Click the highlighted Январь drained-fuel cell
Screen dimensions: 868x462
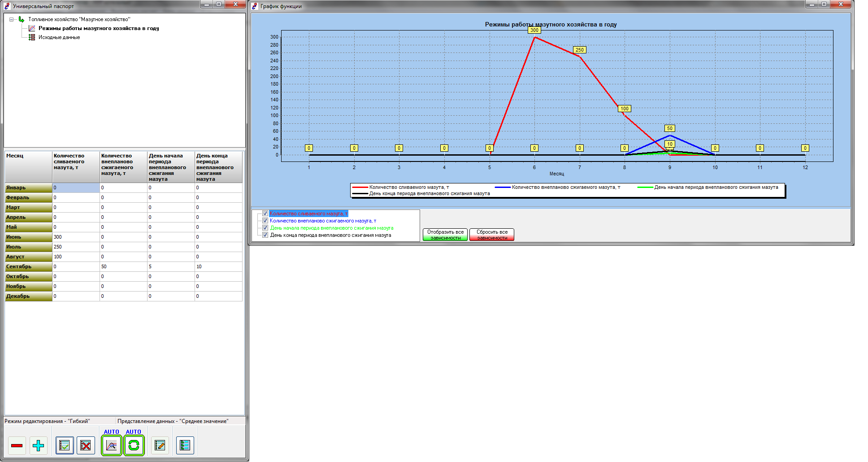[x=76, y=187]
